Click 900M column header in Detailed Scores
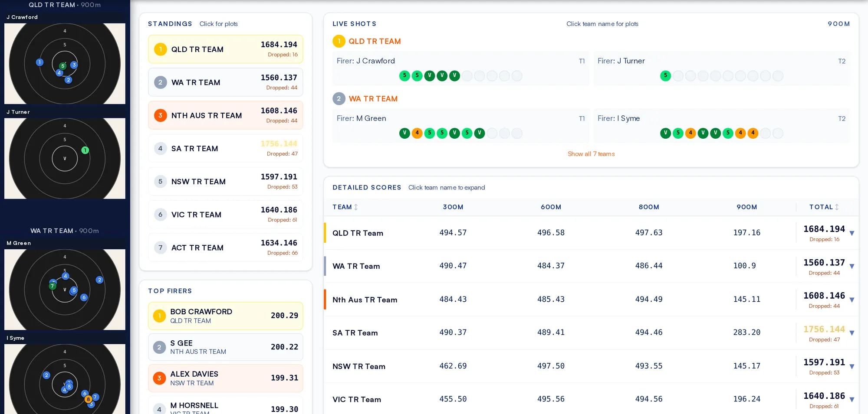 747,207
